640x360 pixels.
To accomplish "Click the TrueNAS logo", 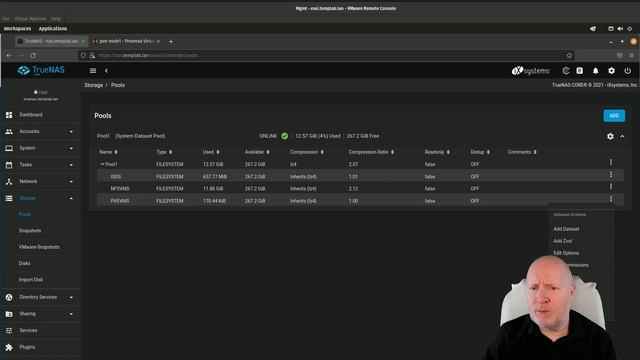I will tap(41, 70).
